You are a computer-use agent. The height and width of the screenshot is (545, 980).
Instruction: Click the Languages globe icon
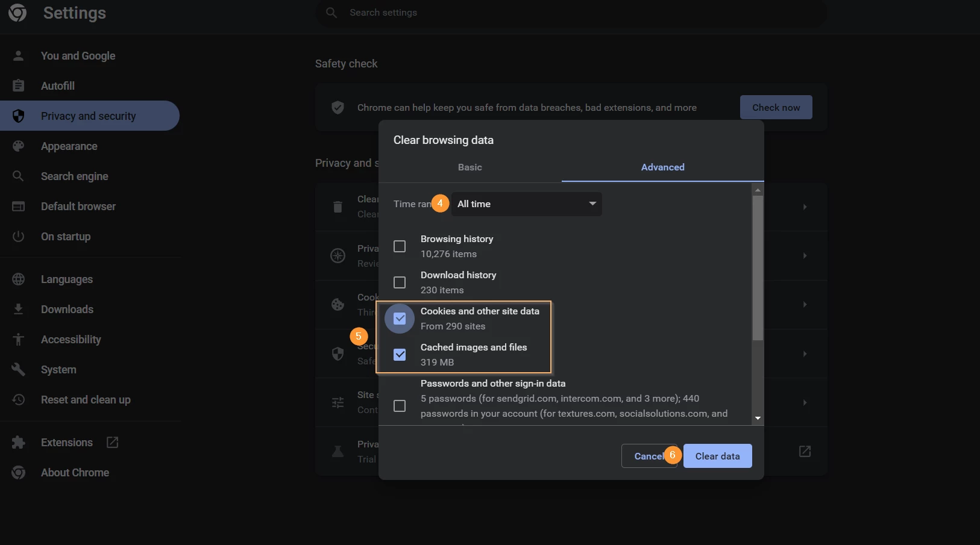(x=19, y=279)
